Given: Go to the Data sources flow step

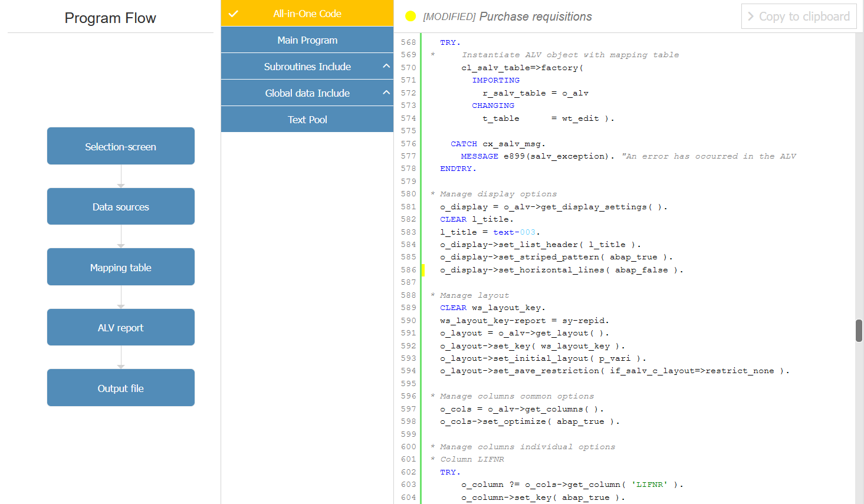Looking at the screenshot, I should pyautogui.click(x=121, y=206).
